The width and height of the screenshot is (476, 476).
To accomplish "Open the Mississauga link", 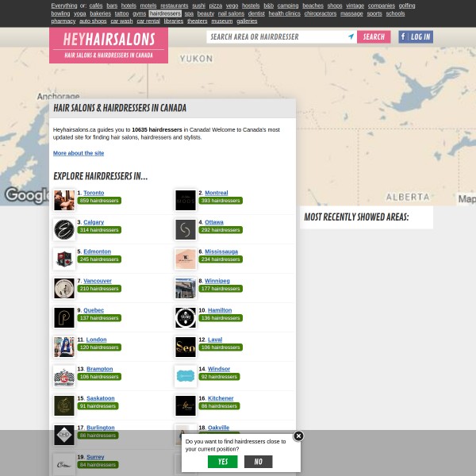I will [x=221, y=251].
